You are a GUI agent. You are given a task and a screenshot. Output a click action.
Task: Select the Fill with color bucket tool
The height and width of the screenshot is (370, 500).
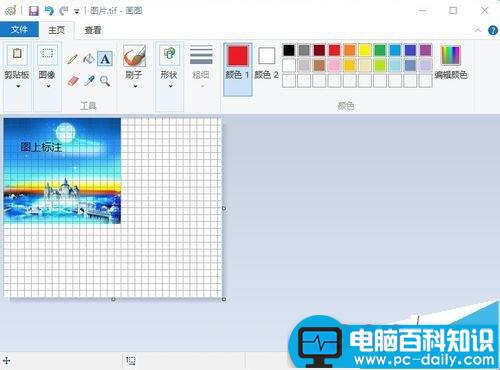pyautogui.click(x=89, y=59)
